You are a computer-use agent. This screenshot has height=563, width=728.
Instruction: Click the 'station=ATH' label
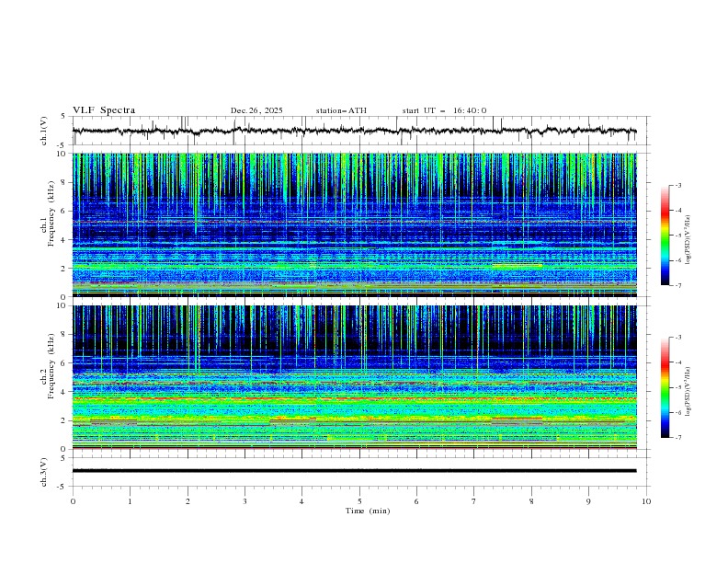tap(341, 110)
